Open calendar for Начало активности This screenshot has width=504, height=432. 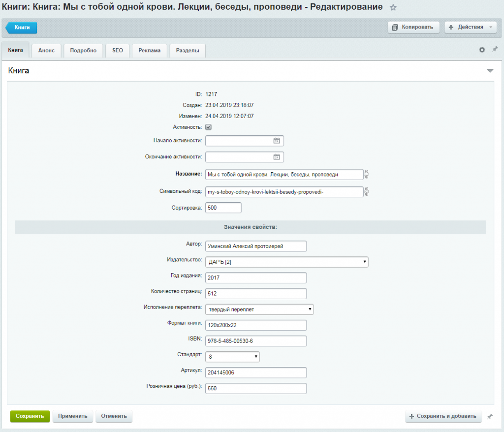pyautogui.click(x=277, y=141)
